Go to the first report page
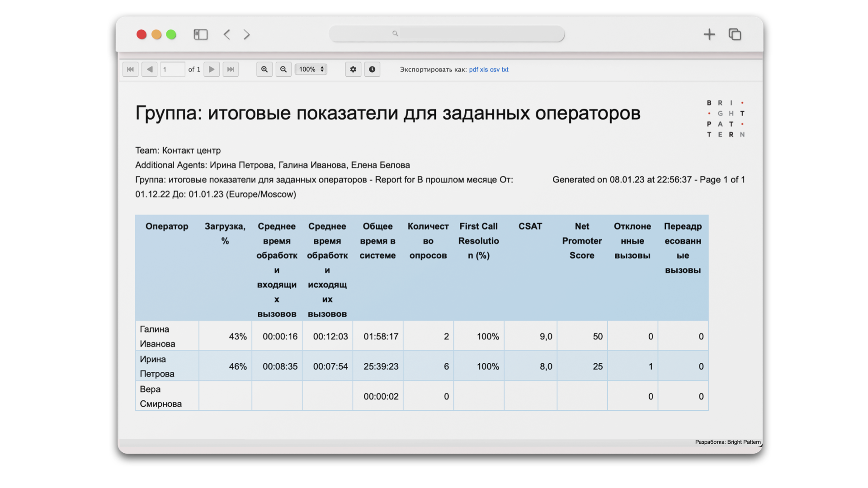The image size is (868, 488). point(130,69)
